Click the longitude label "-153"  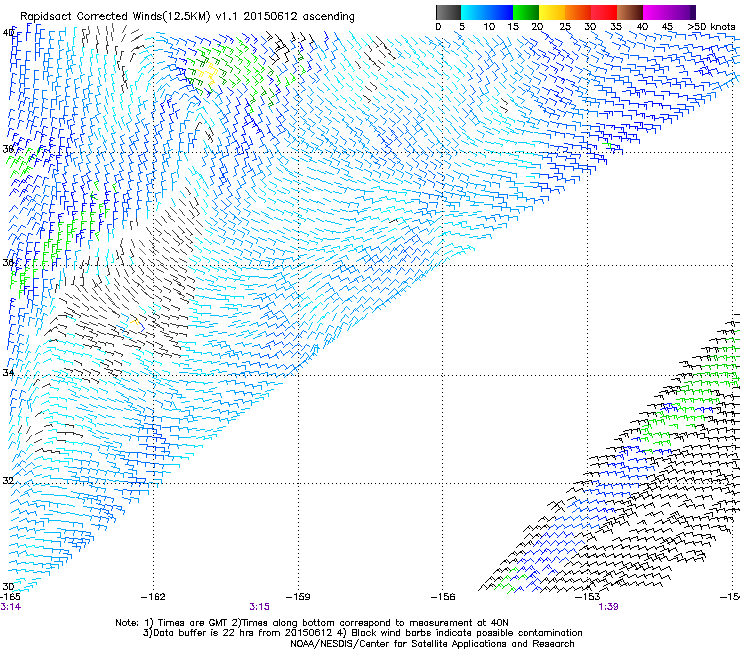click(587, 597)
